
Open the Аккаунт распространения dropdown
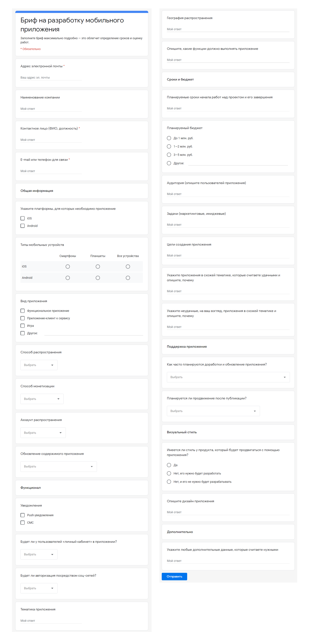(x=43, y=433)
